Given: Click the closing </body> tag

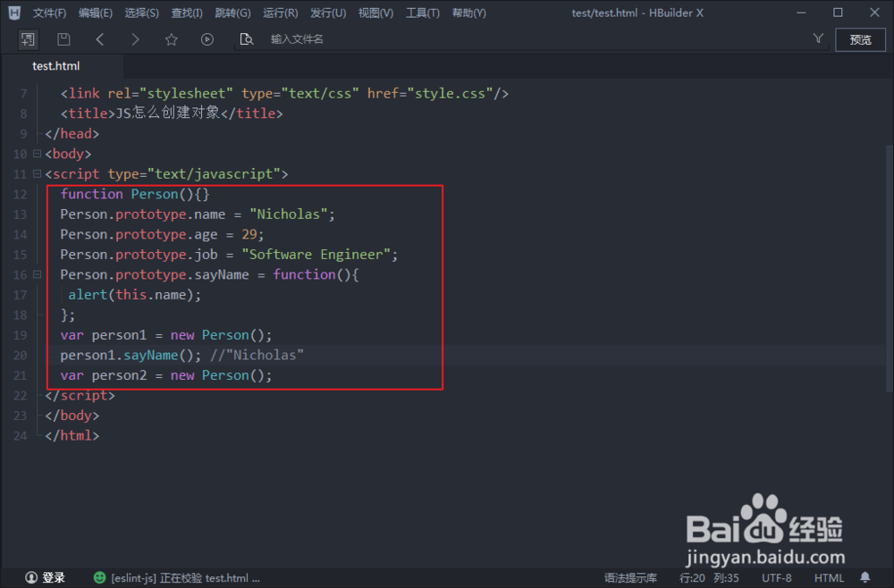Looking at the screenshot, I should pyautogui.click(x=72, y=416).
